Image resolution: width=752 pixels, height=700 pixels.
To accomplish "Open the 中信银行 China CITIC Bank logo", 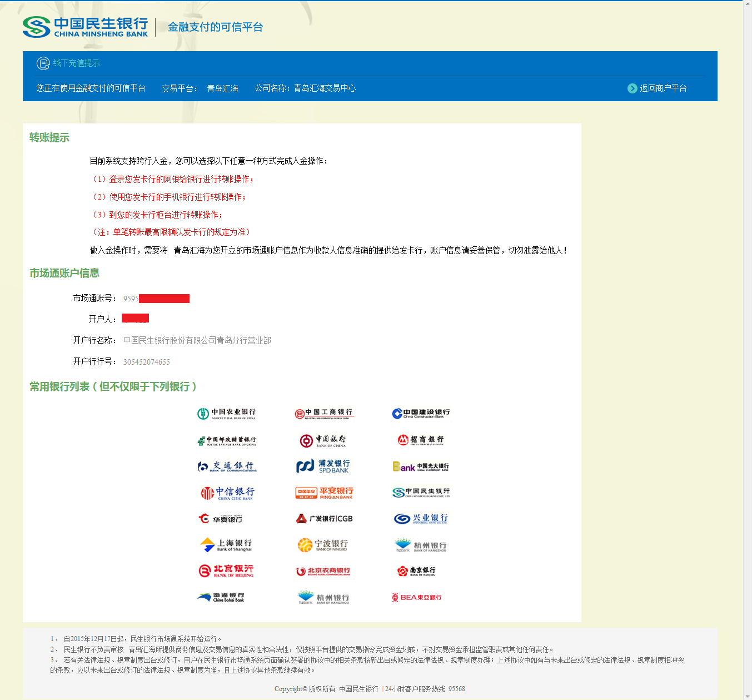I will coord(227,493).
